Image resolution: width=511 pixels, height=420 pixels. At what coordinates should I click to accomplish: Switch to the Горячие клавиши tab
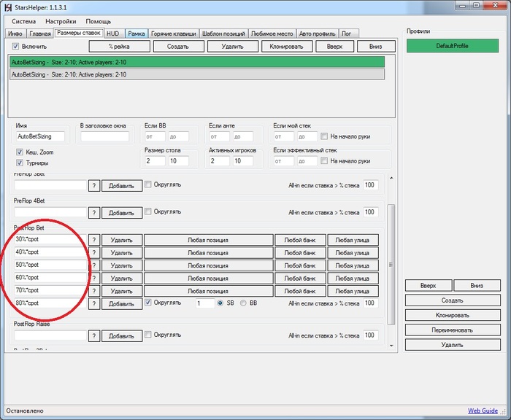pos(173,34)
